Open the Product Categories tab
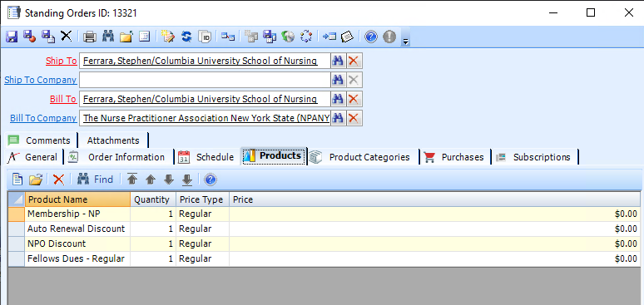 tap(363, 157)
